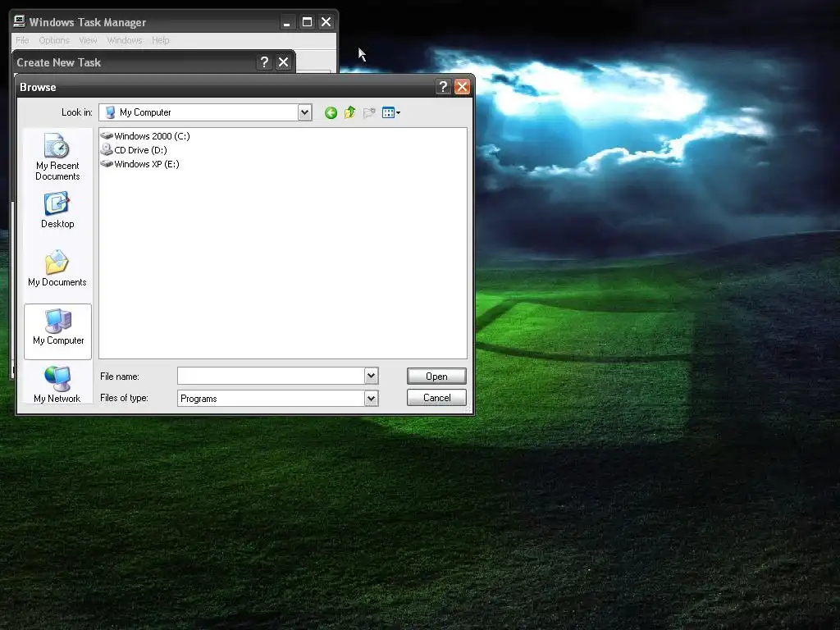Select CD Drive (D:) icon
Viewport: 840px width, 630px height.
click(x=107, y=149)
